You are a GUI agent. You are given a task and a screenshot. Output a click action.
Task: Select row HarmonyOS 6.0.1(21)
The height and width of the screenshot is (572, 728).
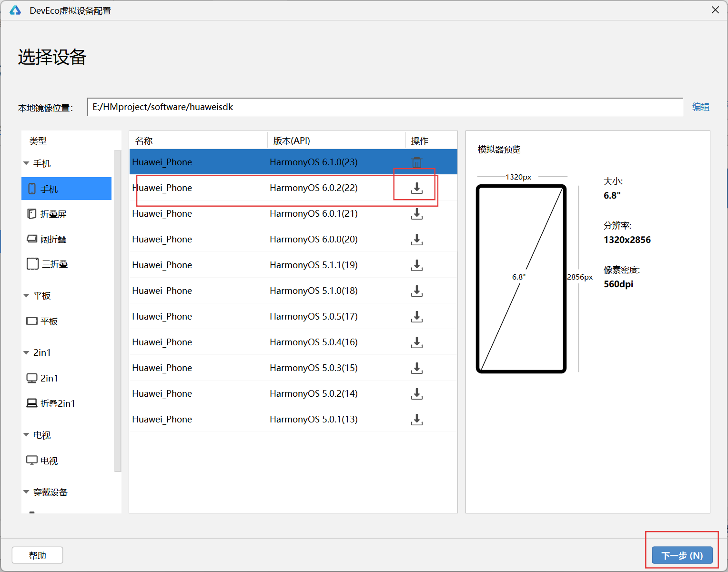click(x=293, y=213)
